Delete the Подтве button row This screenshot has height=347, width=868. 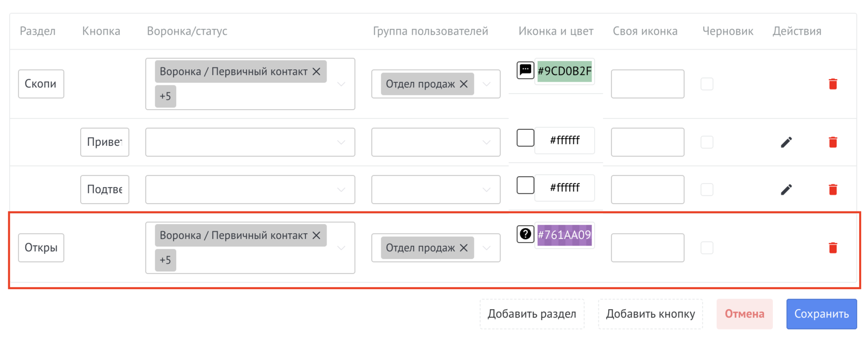coord(832,190)
